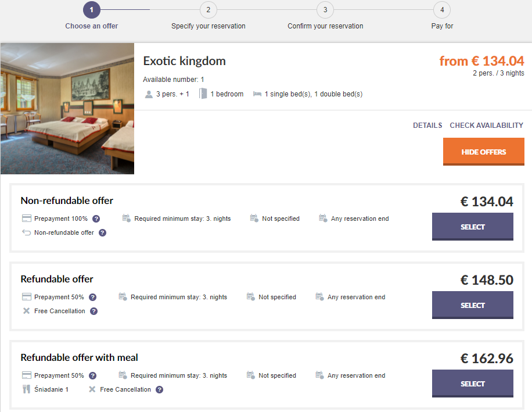The height and width of the screenshot is (412, 532).
Task: Click help icon beside Free Cancellation in meal offer
Action: point(159,390)
